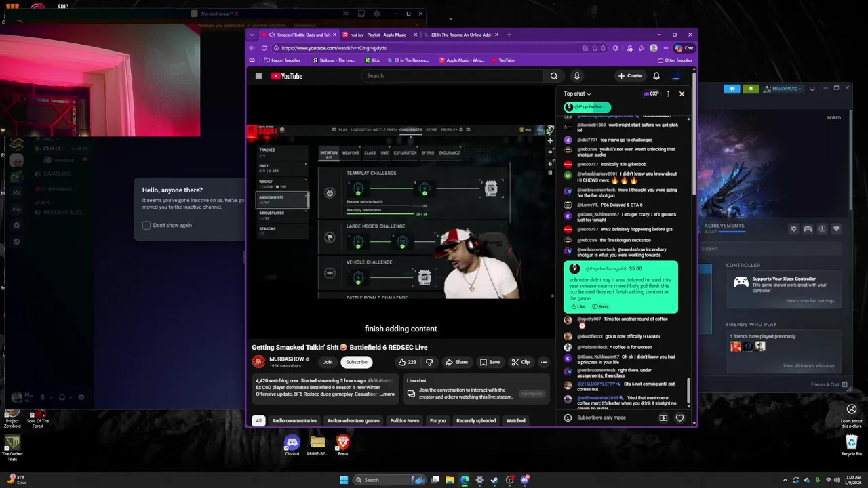The height and width of the screenshot is (488, 868).
Task: Share the live stream
Action: tap(456, 362)
